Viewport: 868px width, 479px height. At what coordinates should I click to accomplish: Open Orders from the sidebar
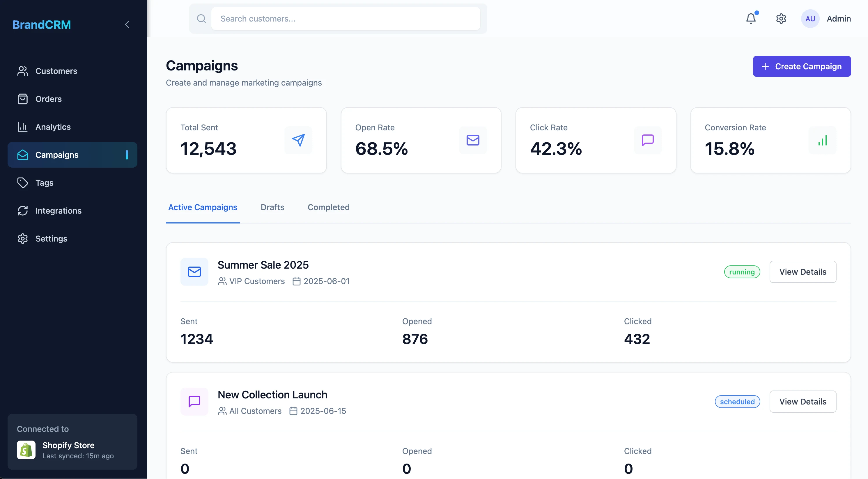click(x=49, y=99)
